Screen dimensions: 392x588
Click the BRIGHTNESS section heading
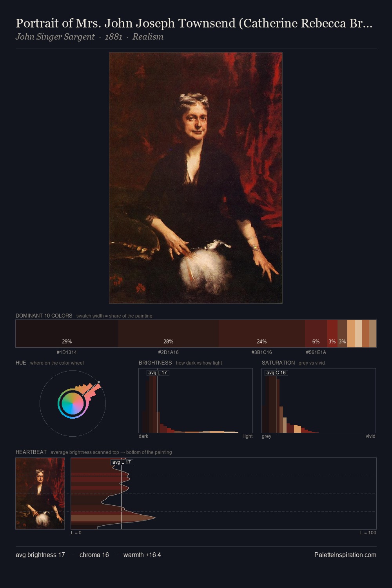155,363
